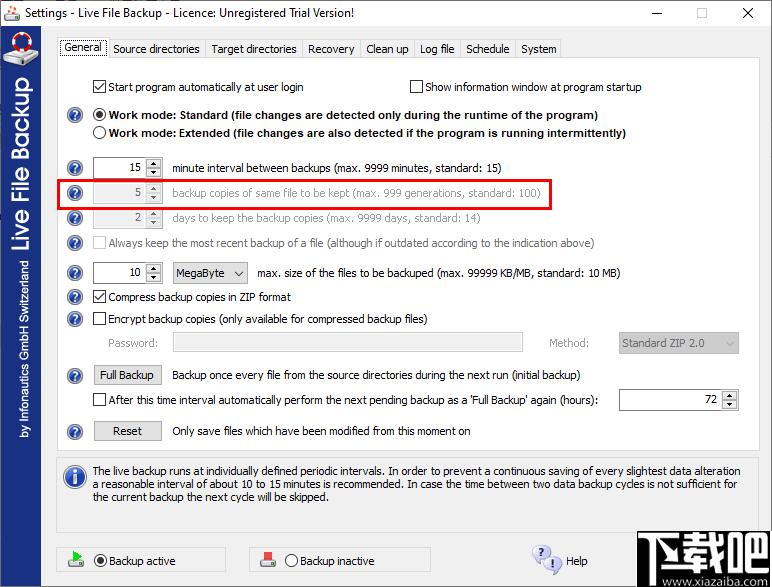
Task: Click help icon for backup copies generations
Action: pos(75,193)
